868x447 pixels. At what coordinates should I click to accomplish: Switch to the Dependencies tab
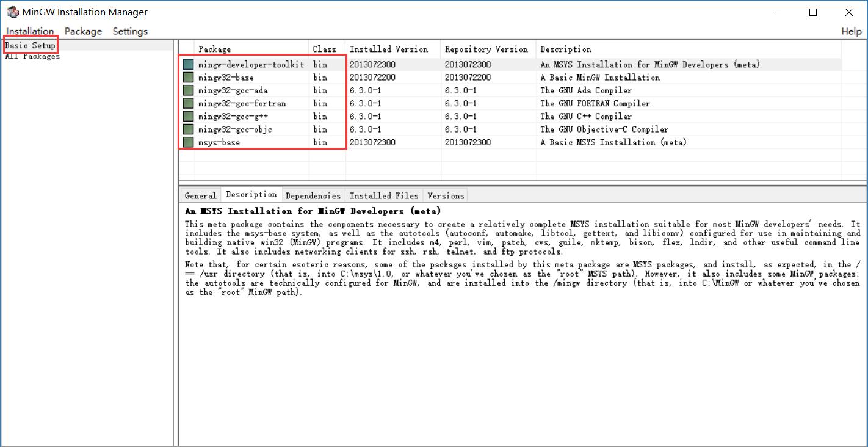click(313, 195)
